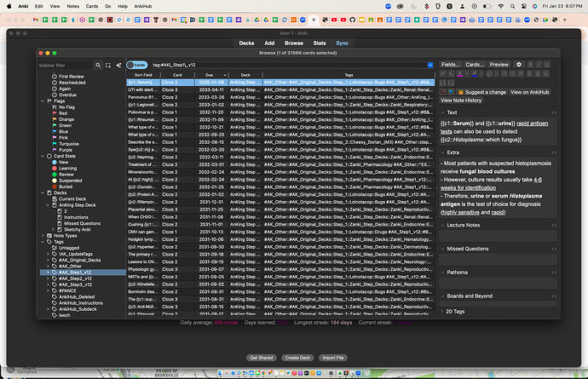
Task: Toggle sticky pin for Extra field
Action: (554, 152)
